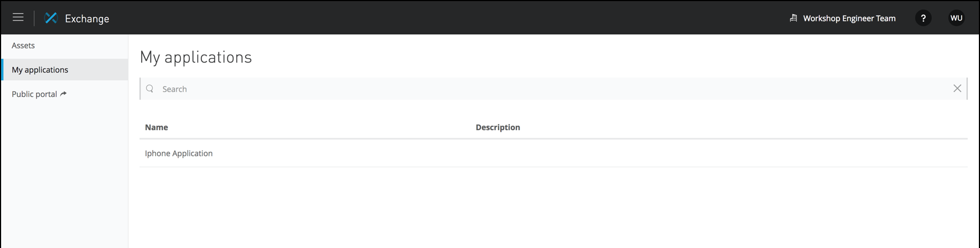Click the Exchange logo icon
Screen dimensions: 980x248
click(51, 18)
